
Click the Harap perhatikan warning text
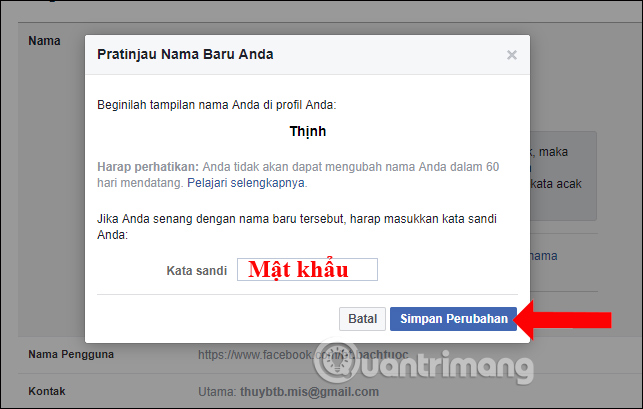[298, 175]
